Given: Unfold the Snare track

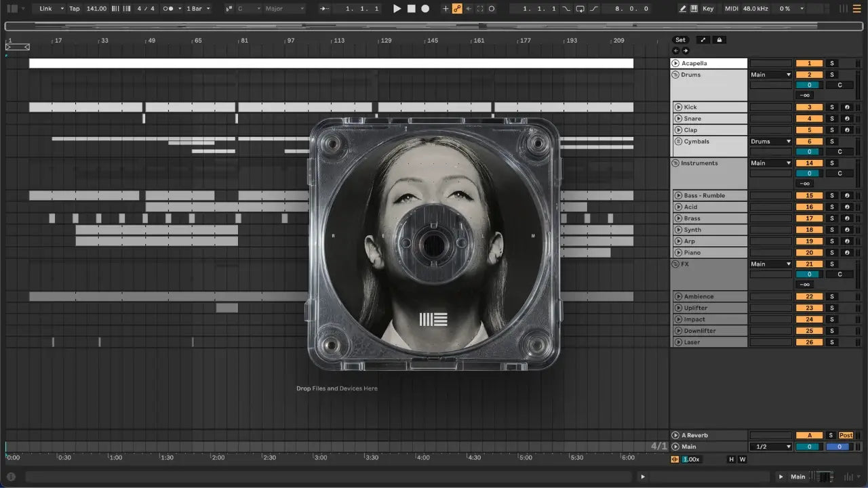Looking at the screenshot, I should pyautogui.click(x=678, y=119).
